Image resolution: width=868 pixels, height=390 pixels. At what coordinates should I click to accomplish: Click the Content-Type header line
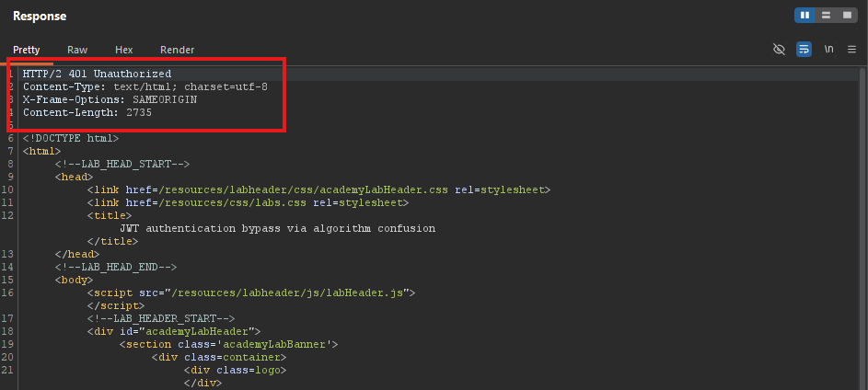[145, 86]
